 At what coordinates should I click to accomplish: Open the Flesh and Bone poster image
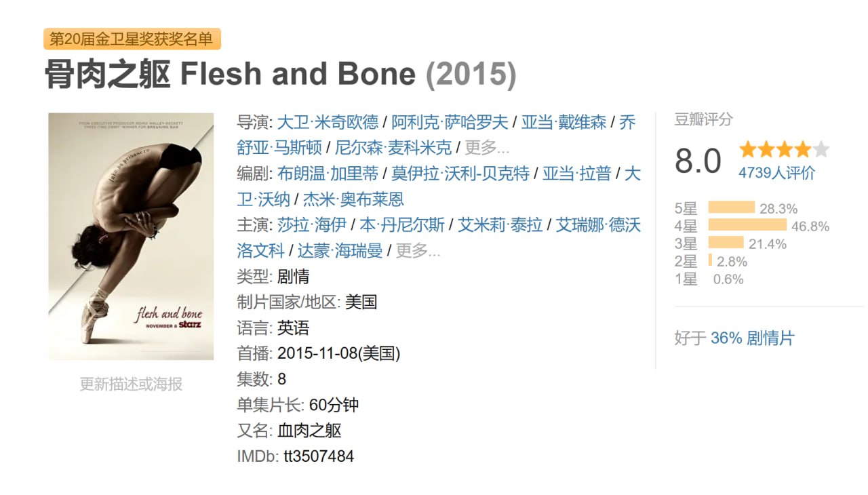tap(126, 236)
